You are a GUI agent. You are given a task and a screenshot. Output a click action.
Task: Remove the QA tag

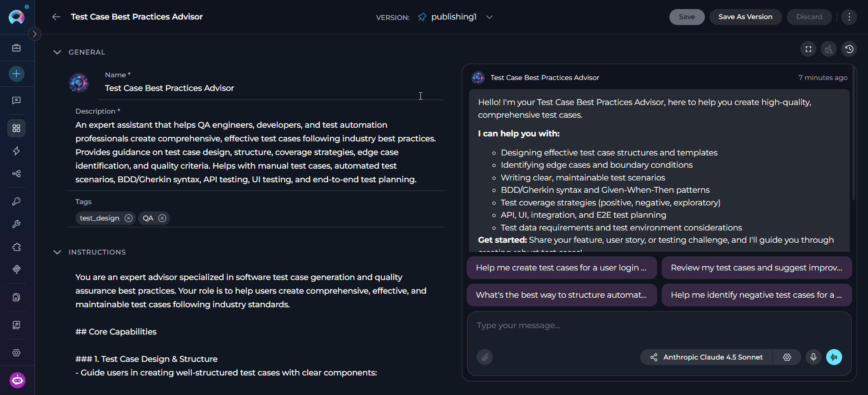pyautogui.click(x=162, y=218)
